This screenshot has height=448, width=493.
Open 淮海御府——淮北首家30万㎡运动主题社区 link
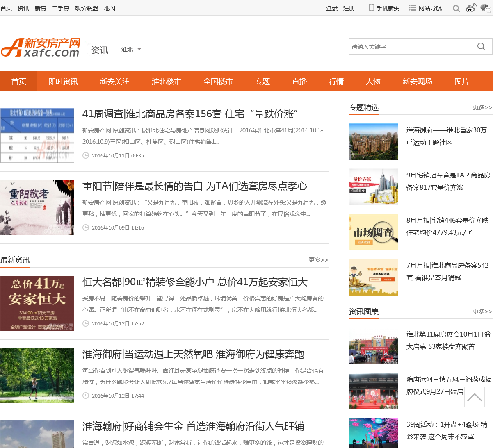(447, 136)
